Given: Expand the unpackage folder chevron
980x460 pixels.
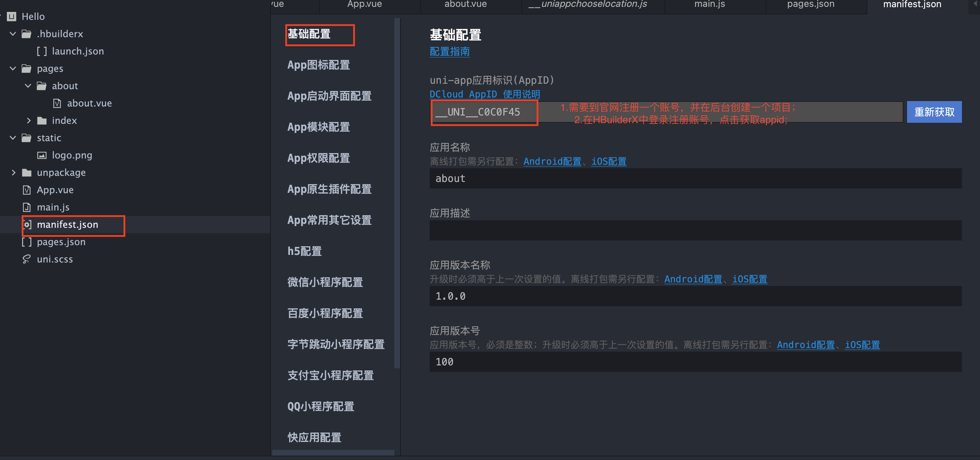Looking at the screenshot, I should pyautogui.click(x=13, y=172).
